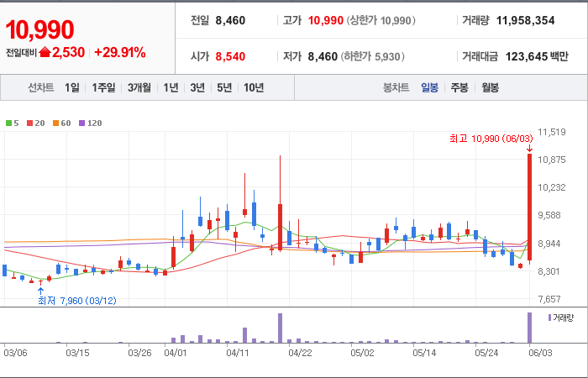Click the large volume bar near 04/22
The height and width of the screenshot is (378, 588).
[280, 328]
